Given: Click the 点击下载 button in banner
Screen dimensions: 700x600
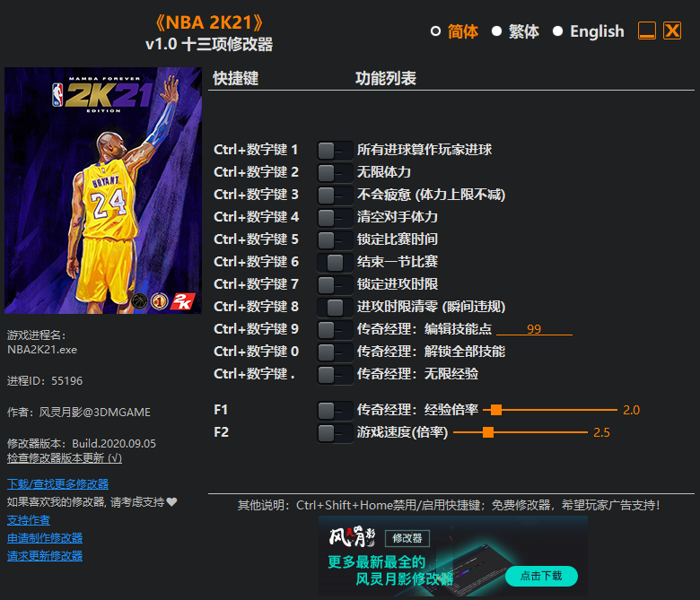Looking at the screenshot, I should tap(541, 576).
